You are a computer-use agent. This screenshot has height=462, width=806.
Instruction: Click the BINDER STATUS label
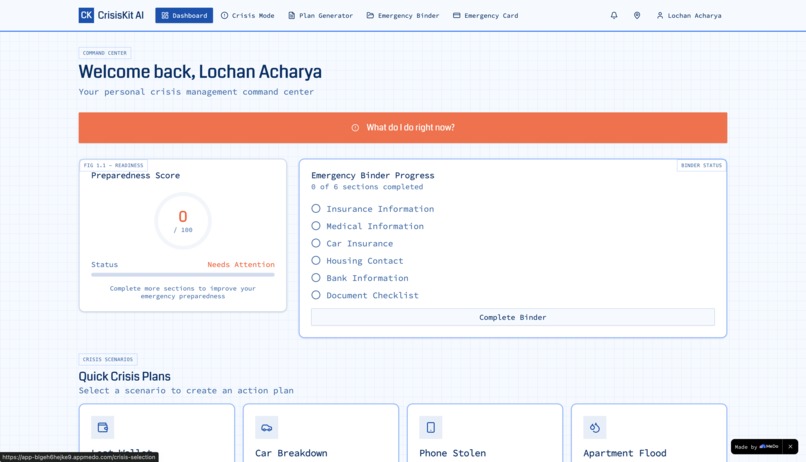click(x=701, y=165)
